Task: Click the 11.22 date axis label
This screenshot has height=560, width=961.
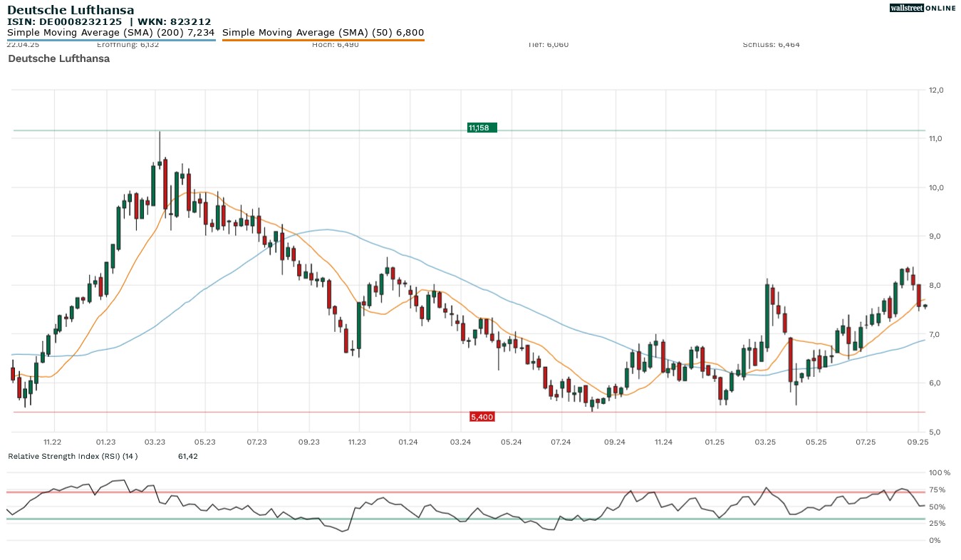Action: (x=52, y=442)
